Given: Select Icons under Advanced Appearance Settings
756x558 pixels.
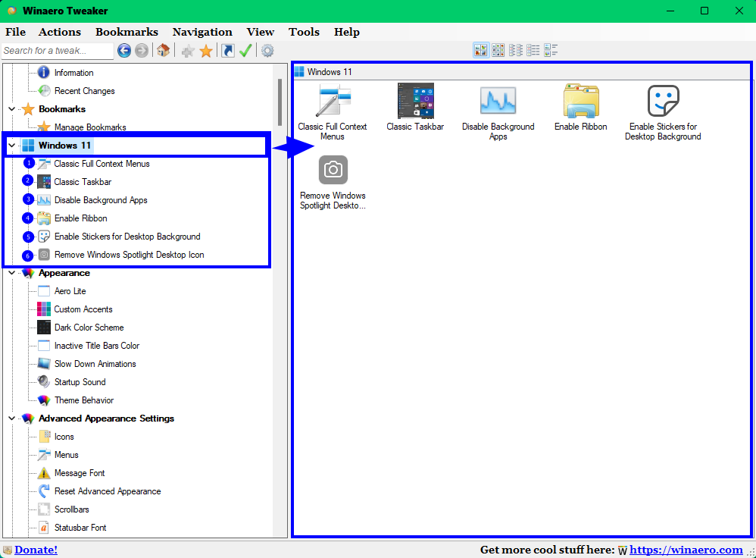Looking at the screenshot, I should (x=64, y=437).
